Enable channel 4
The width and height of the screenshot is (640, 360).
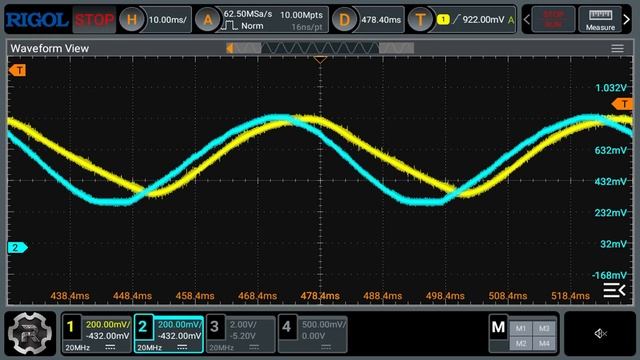(287, 327)
